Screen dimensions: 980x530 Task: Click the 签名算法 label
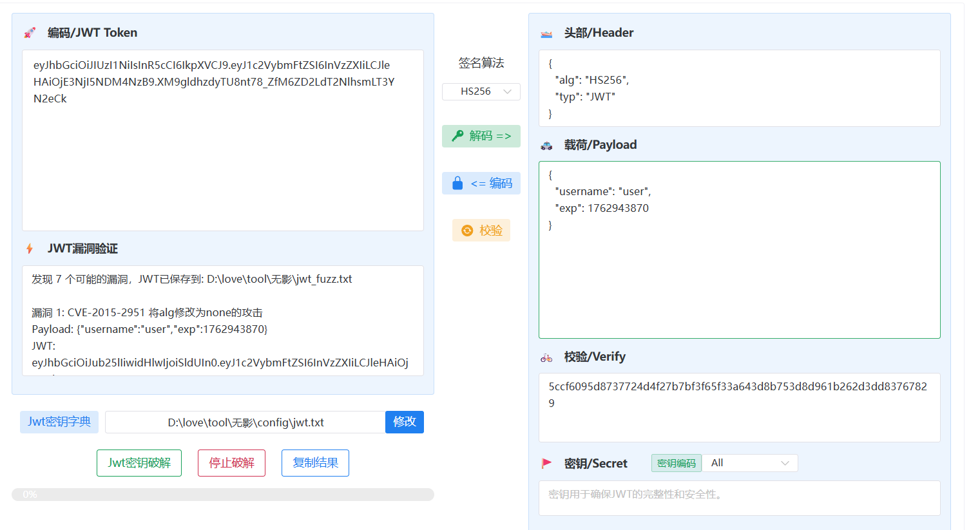point(481,63)
